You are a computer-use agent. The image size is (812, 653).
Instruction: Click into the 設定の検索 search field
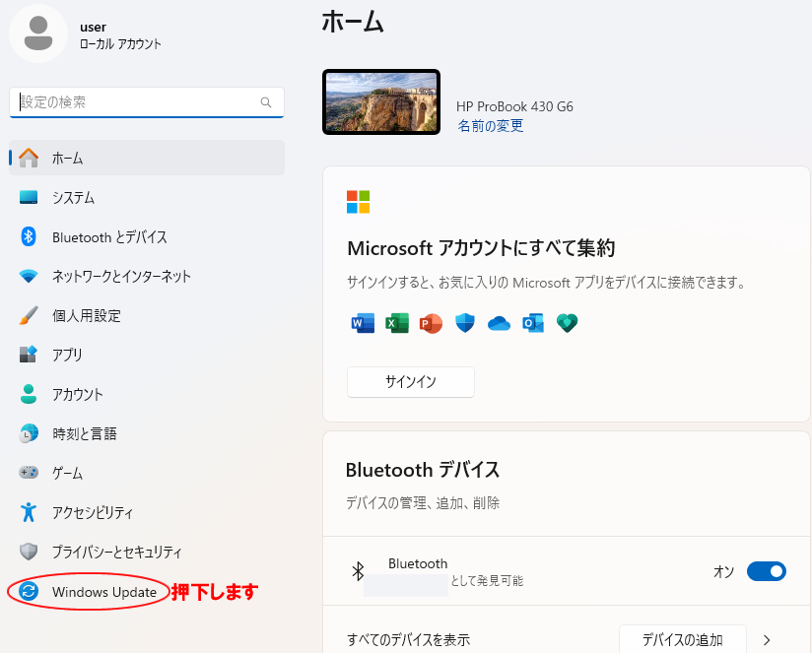147,102
